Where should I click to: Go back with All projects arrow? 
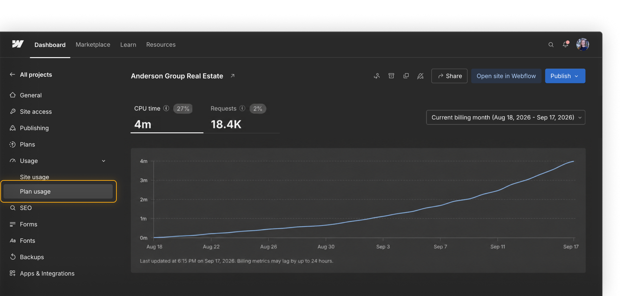pos(12,75)
